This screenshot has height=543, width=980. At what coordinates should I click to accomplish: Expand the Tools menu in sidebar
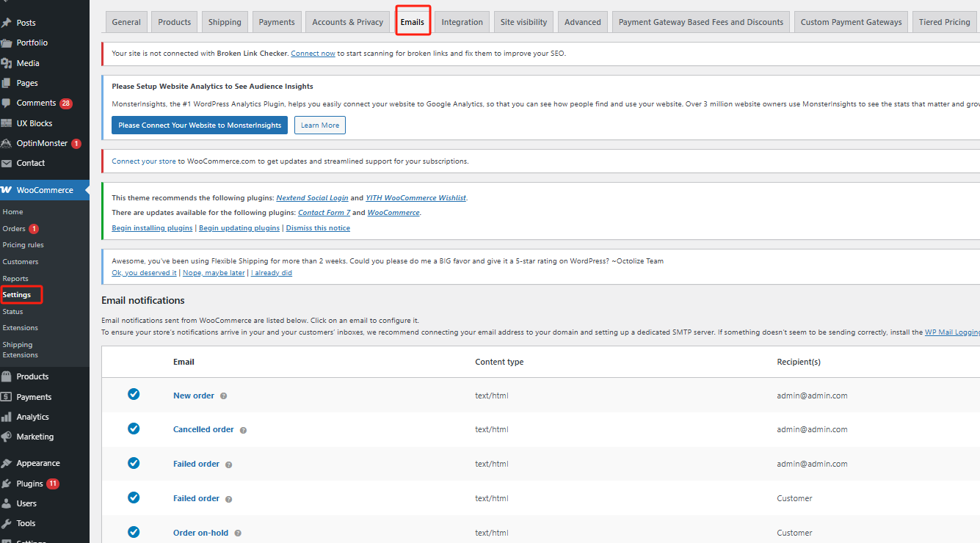pos(26,523)
